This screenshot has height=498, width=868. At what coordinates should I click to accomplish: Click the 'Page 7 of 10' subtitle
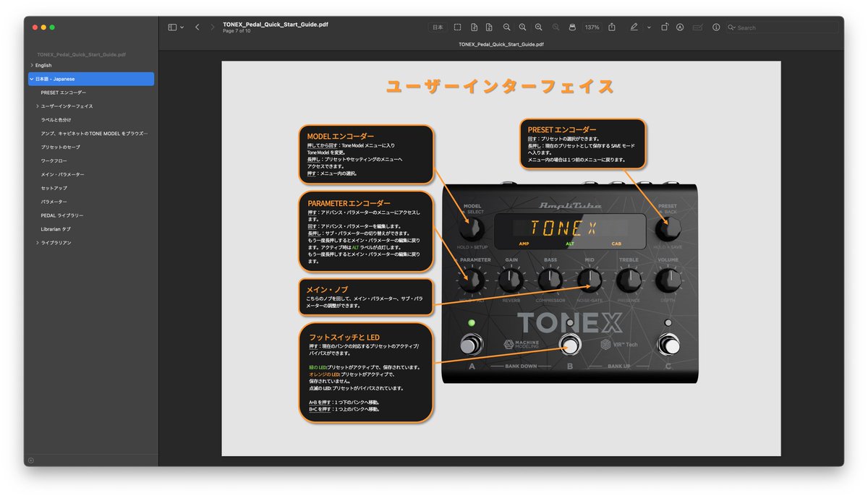(x=237, y=31)
